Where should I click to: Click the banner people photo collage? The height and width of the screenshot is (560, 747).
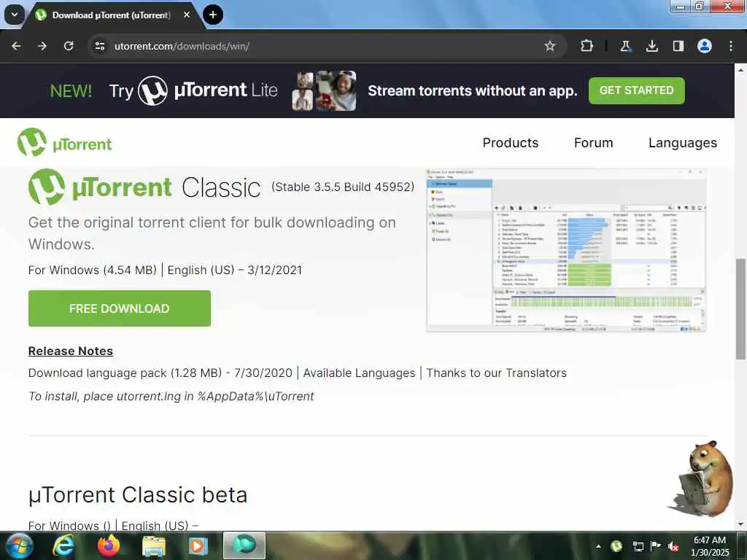(x=324, y=90)
